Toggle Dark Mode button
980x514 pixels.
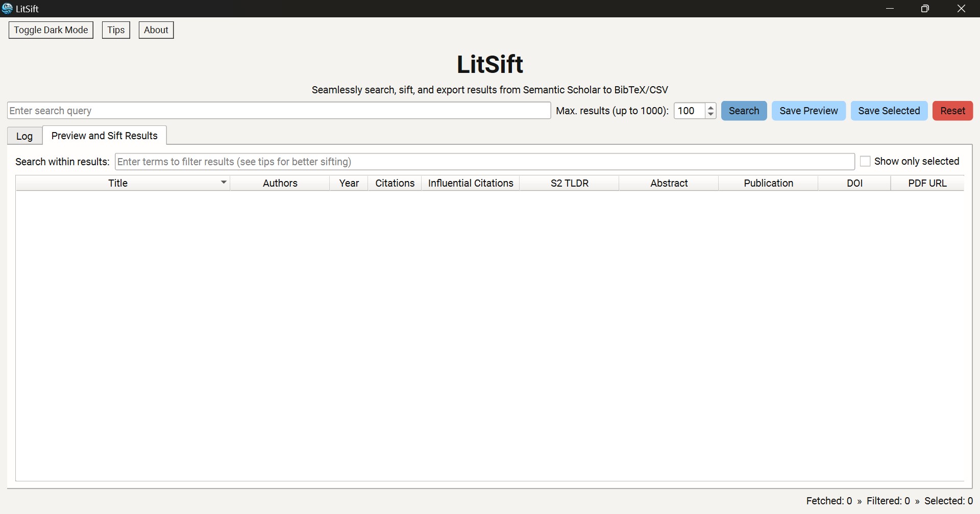click(51, 30)
